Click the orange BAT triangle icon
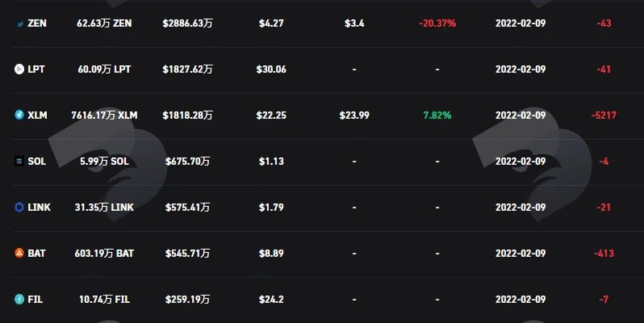The width and height of the screenshot is (644, 323). (19, 253)
